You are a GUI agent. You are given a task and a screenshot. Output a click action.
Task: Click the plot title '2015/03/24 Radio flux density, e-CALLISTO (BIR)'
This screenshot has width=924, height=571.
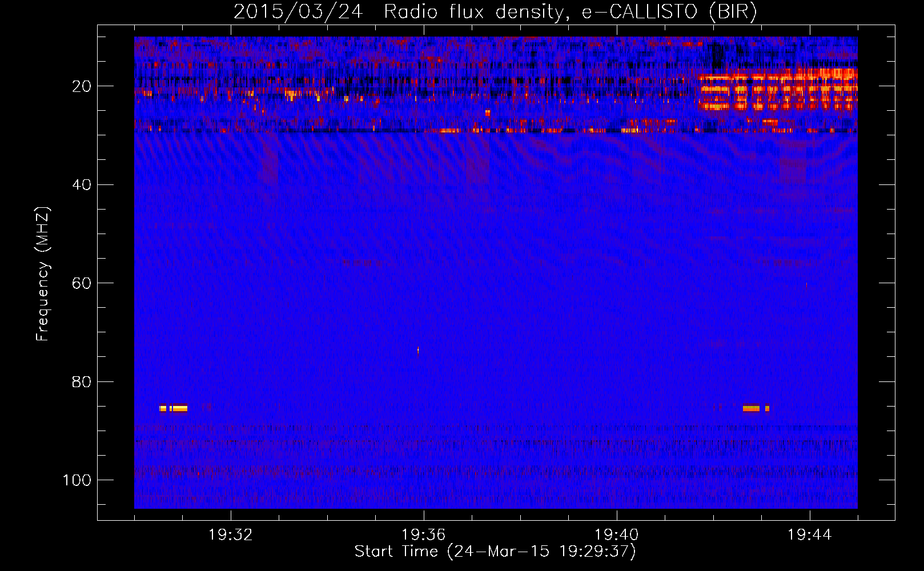pyautogui.click(x=495, y=12)
